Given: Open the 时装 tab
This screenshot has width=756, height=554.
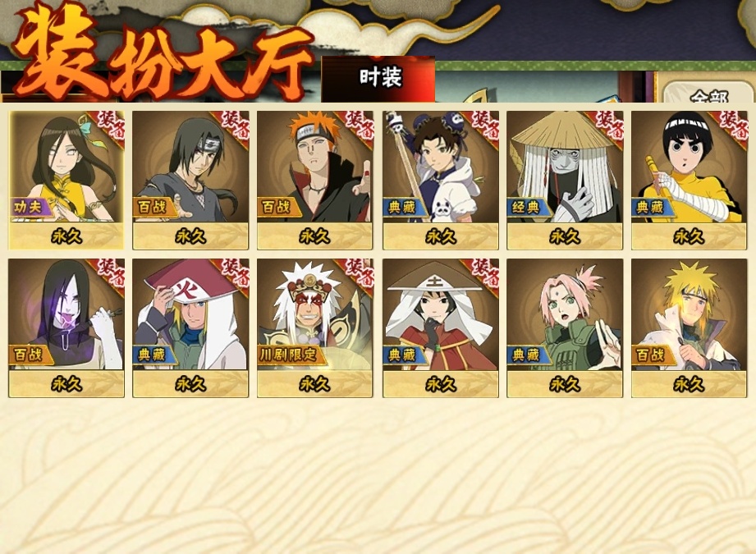Looking at the screenshot, I should point(378,79).
